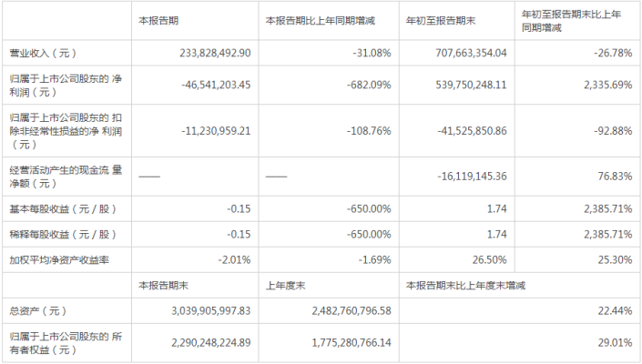Click the value 233,828,492.90
The width and height of the screenshot is (642, 364).
point(207,54)
